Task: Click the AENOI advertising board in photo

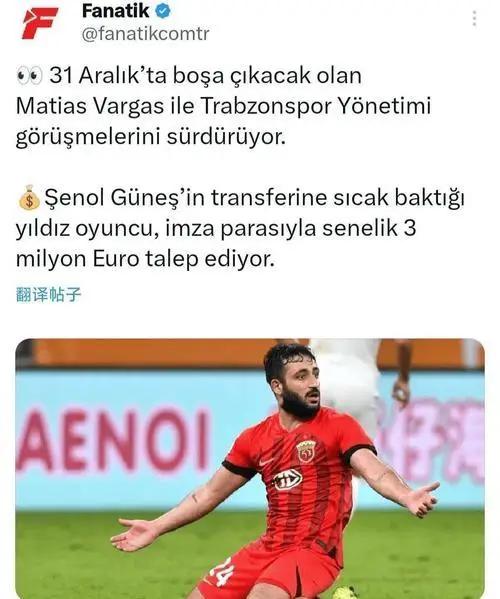Action: coord(114,439)
